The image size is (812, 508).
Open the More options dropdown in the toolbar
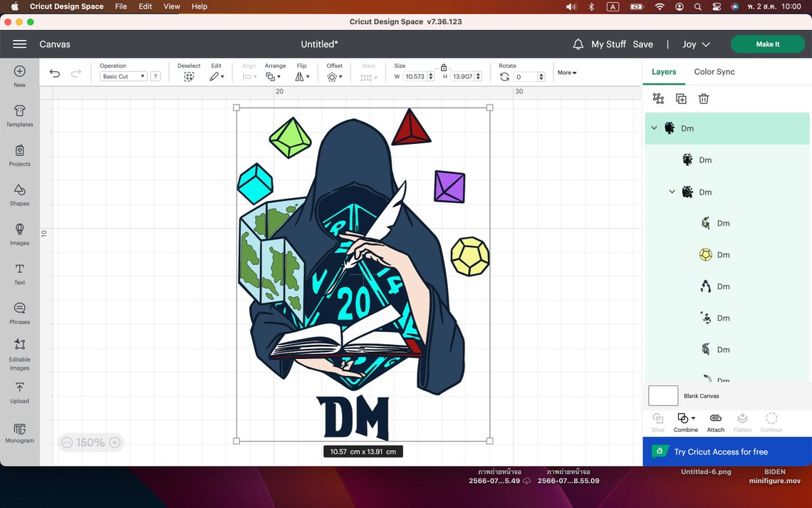(566, 72)
